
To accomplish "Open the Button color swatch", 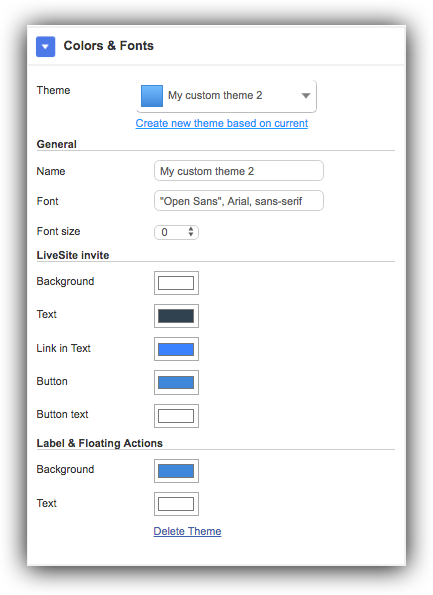I will pyautogui.click(x=176, y=382).
